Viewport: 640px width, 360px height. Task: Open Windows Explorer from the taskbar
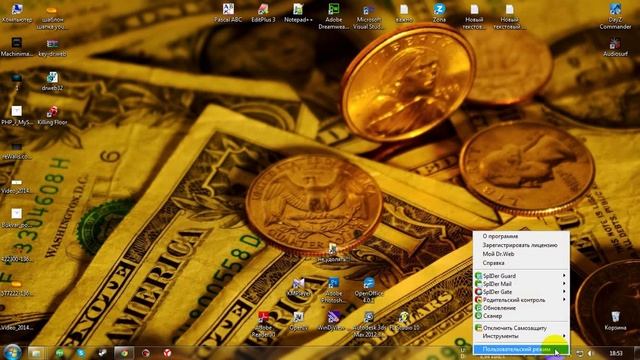(x=36, y=353)
